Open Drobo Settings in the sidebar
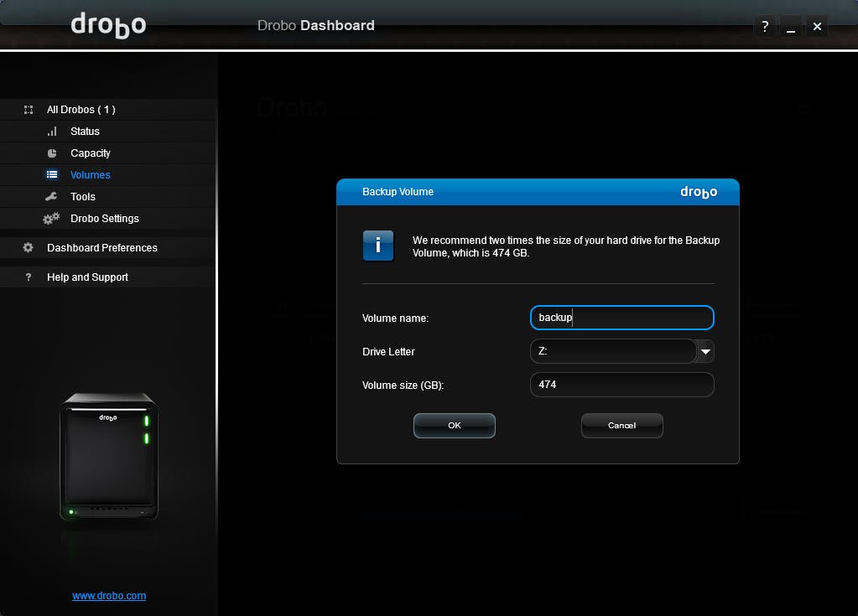Image resolution: width=858 pixels, height=616 pixels. [x=108, y=219]
